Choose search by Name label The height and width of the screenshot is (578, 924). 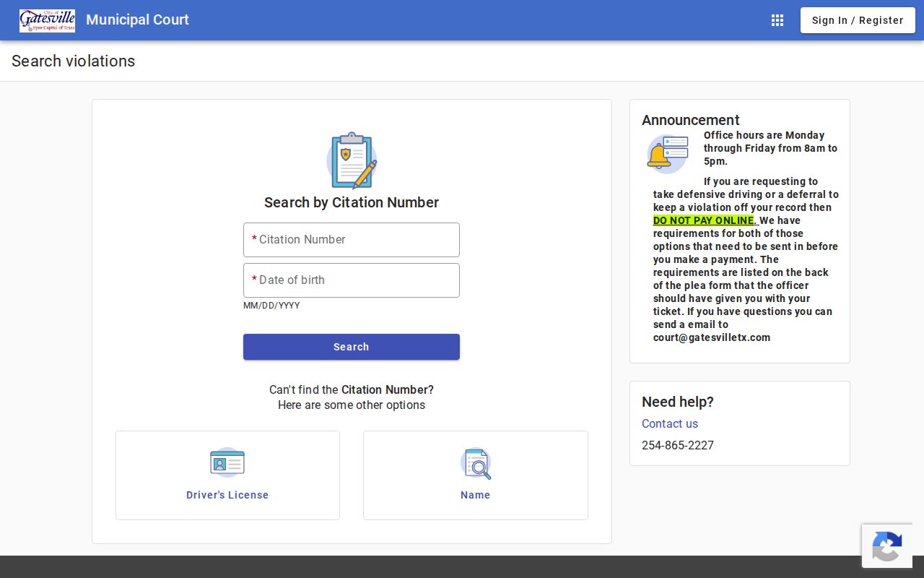[x=476, y=495]
